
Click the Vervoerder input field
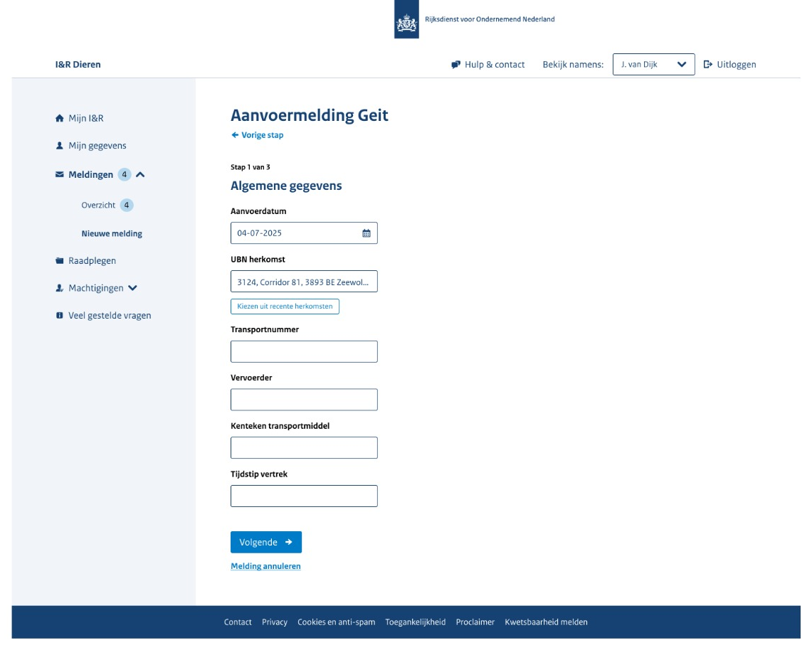tap(304, 400)
